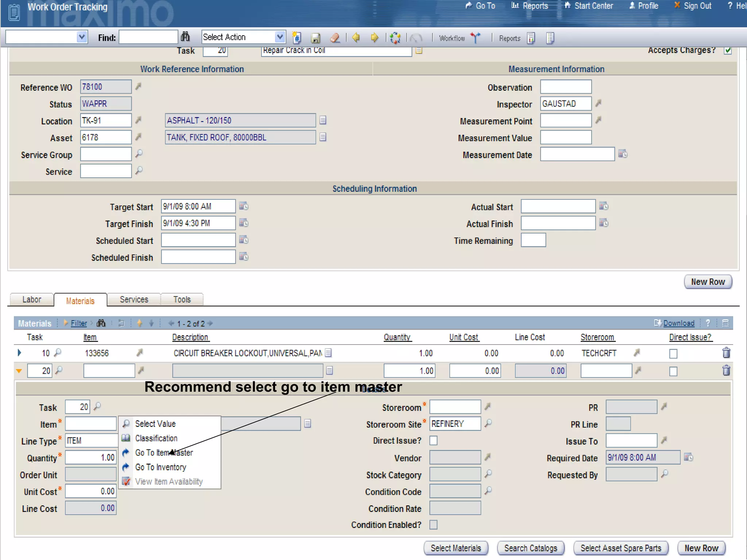Go to next record arrow icon

375,38
